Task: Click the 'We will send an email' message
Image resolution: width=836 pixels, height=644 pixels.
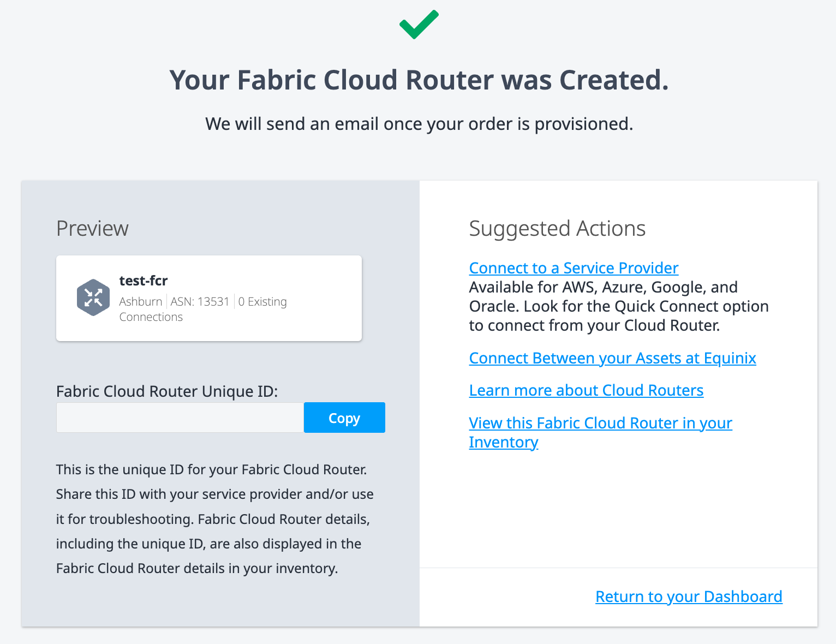Action: (419, 124)
